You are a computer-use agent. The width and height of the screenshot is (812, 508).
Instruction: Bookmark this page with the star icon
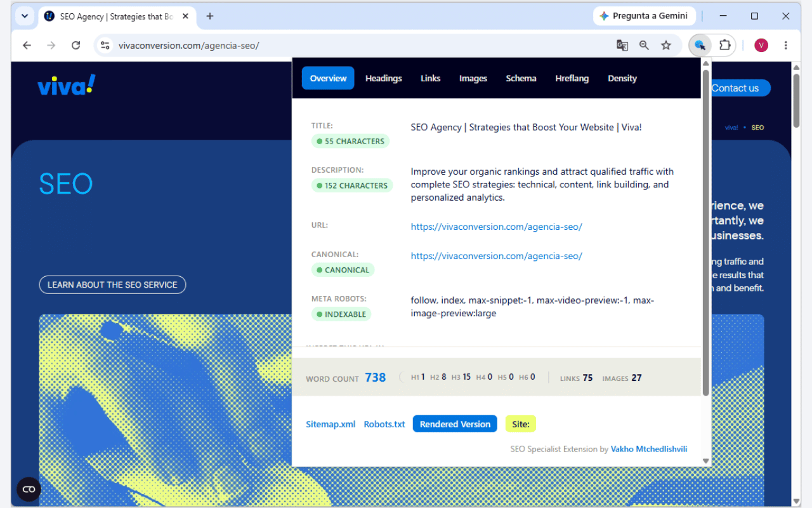(666, 45)
